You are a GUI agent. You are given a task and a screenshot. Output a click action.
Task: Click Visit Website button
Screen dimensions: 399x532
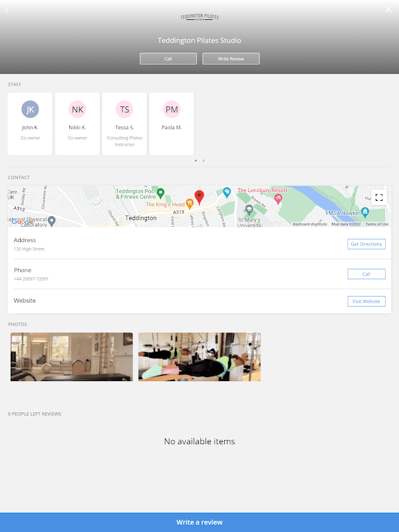coord(366,301)
